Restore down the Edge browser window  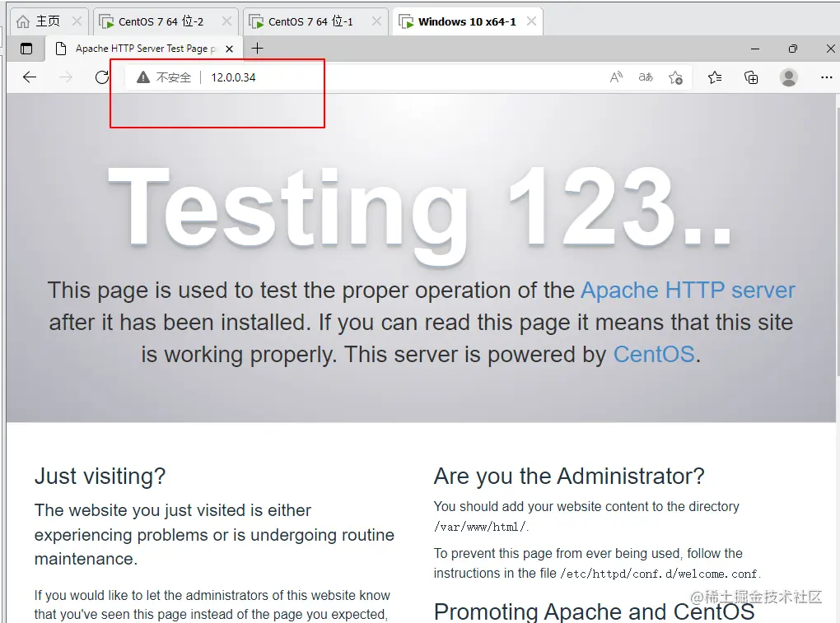793,49
